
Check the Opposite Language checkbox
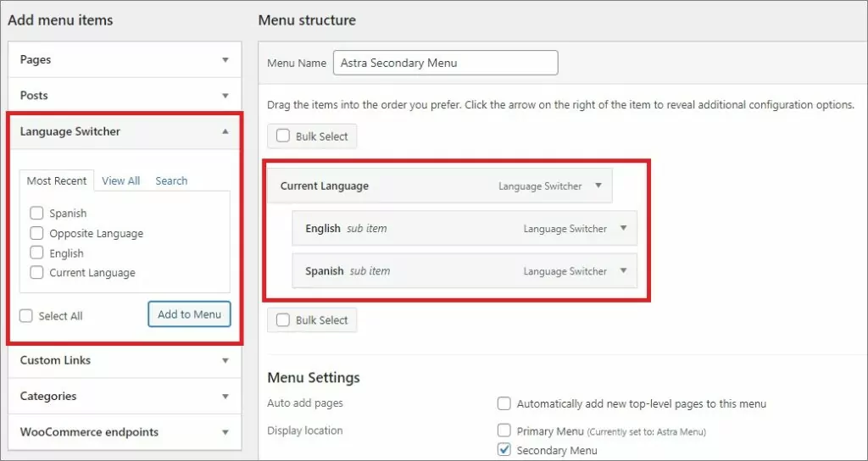pyautogui.click(x=36, y=233)
